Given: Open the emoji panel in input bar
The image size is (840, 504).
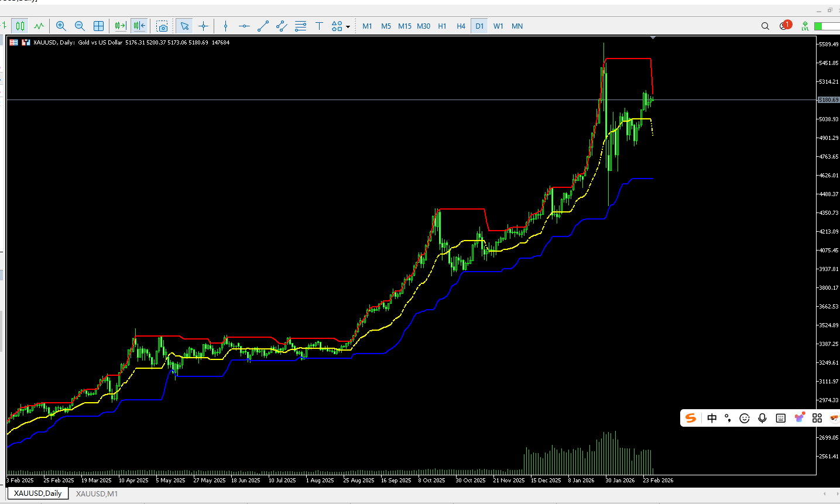Looking at the screenshot, I should (x=745, y=418).
